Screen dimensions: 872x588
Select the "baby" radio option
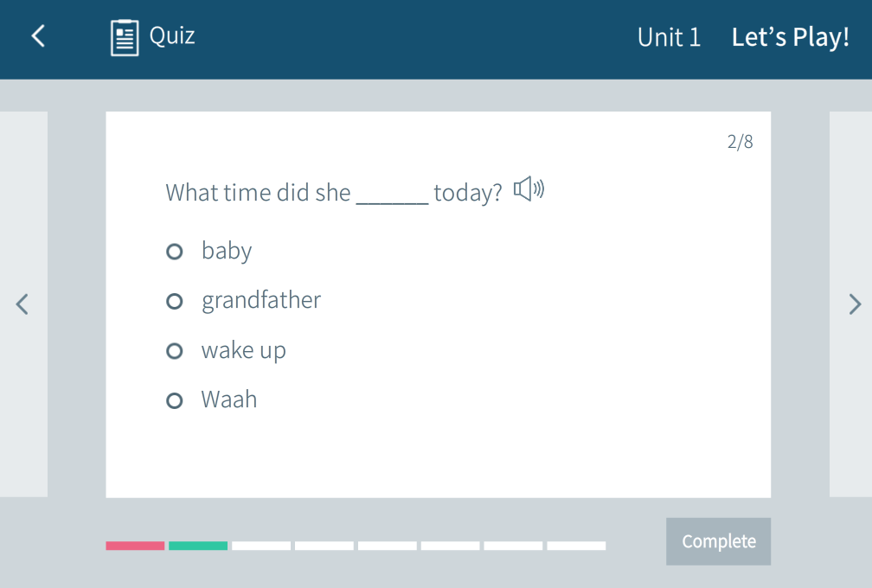click(175, 252)
